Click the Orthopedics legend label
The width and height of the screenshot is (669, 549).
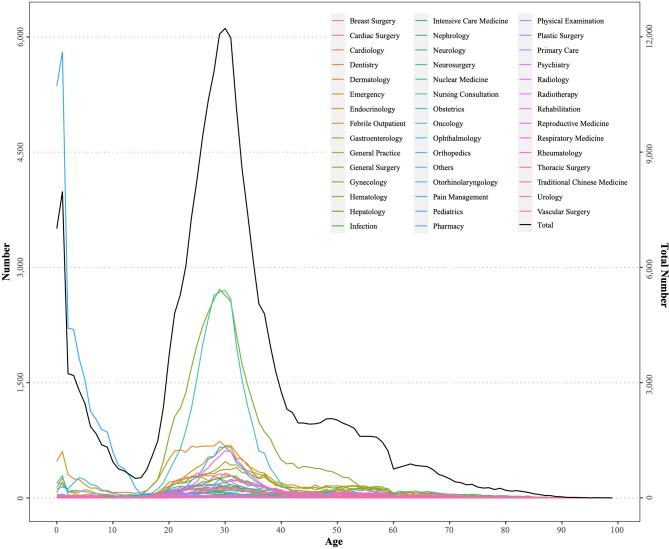click(451, 153)
